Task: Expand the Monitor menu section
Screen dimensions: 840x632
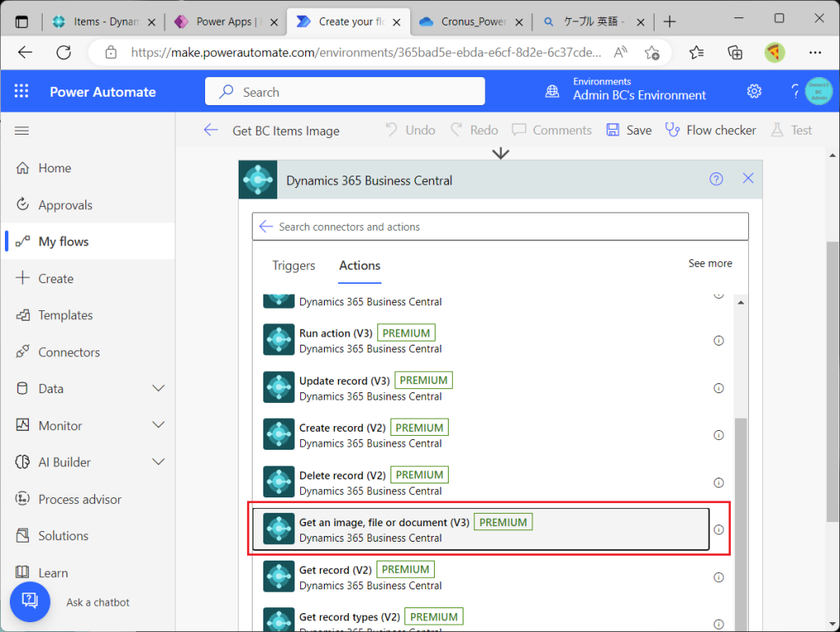Action: pyautogui.click(x=158, y=425)
